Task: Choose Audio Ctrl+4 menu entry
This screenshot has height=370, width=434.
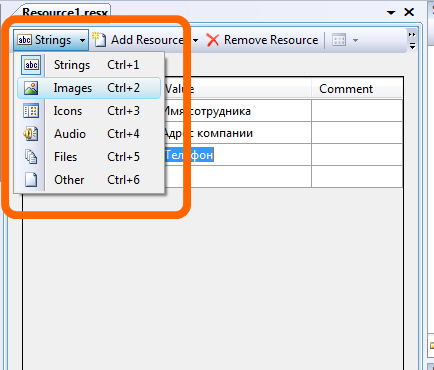Action: point(89,134)
